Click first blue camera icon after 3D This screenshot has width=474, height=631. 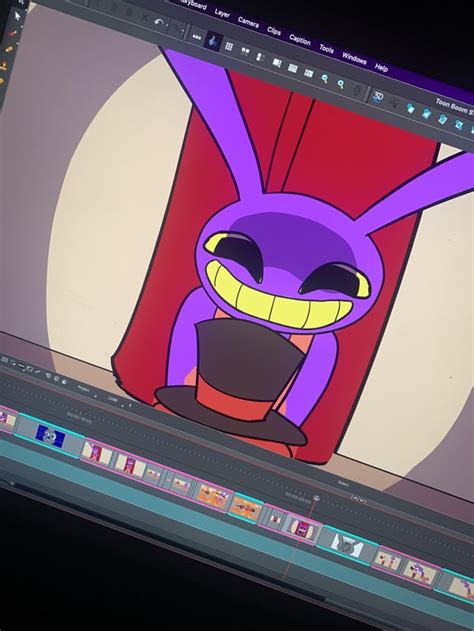(410, 108)
